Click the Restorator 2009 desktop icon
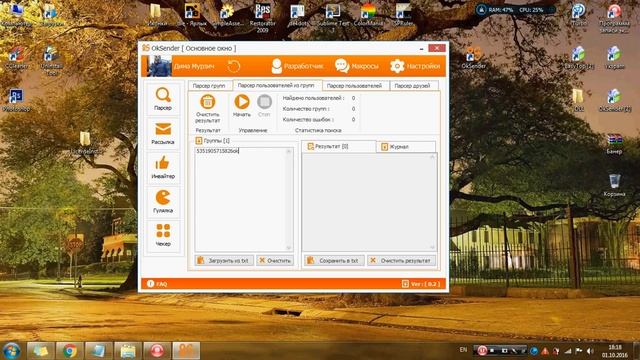640x360 pixels. pyautogui.click(x=262, y=18)
